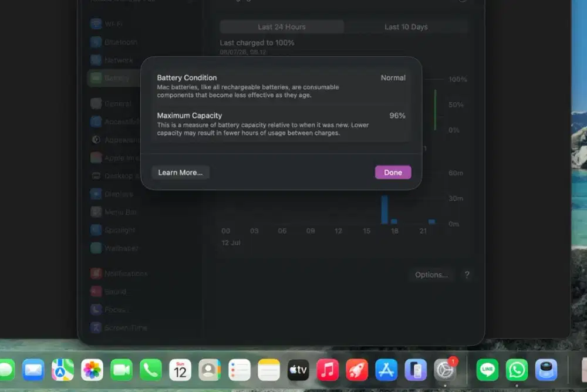Click the question mark help button
This screenshot has width=587, height=392.
[467, 275]
